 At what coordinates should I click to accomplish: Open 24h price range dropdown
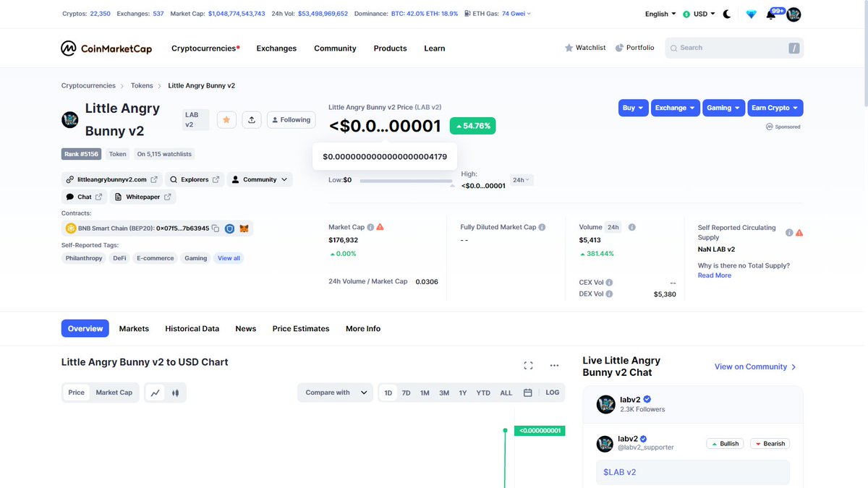522,180
